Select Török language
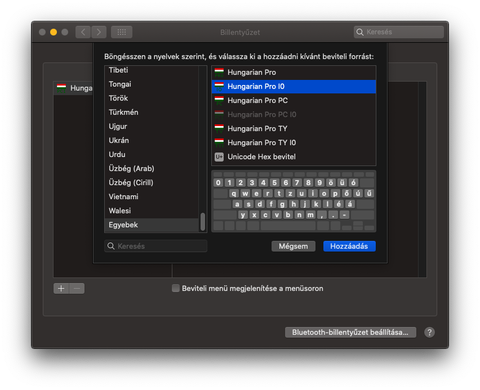 tap(152, 98)
